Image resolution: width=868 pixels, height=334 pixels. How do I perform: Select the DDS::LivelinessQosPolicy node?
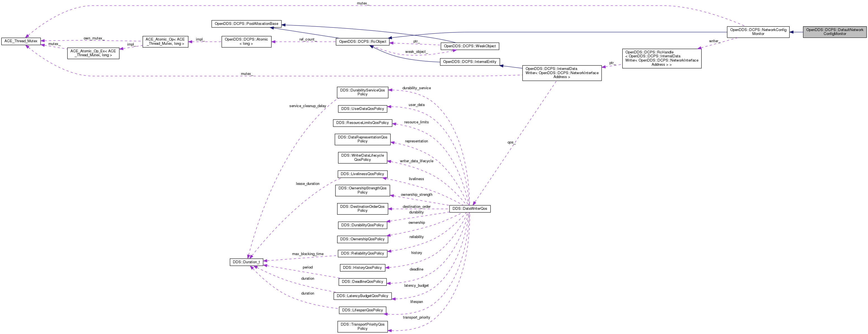click(363, 174)
